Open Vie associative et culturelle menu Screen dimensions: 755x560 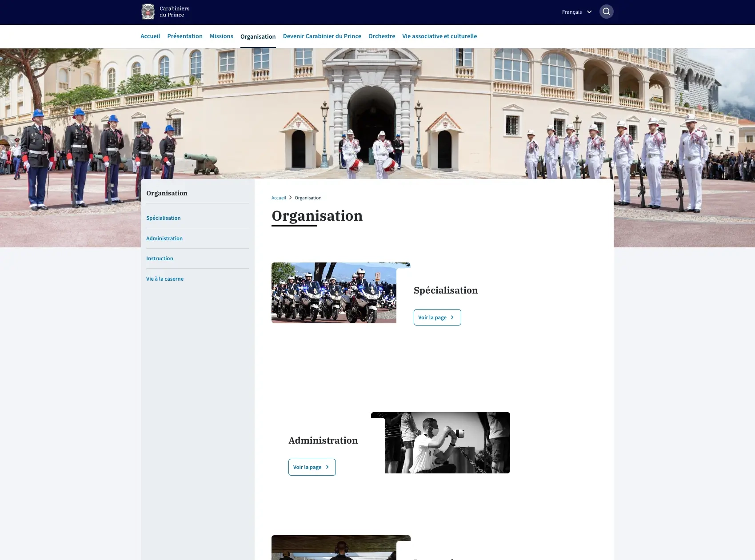(439, 36)
